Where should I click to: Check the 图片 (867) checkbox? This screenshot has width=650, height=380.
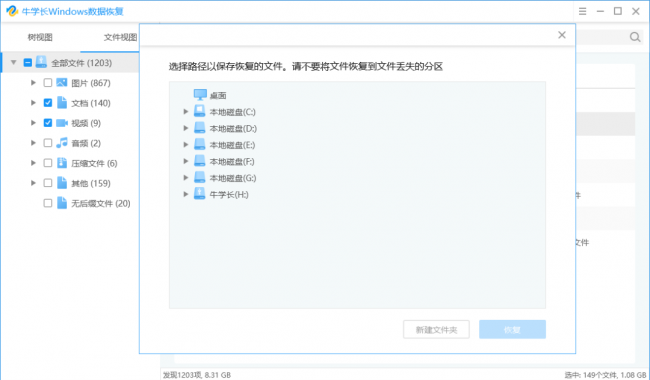(48, 82)
